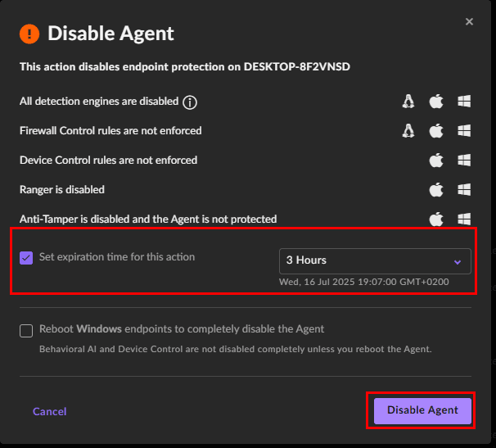Screen dimensions: 496x448
Task: Open the 3 Hours expiration dropdown
Action: click(375, 261)
